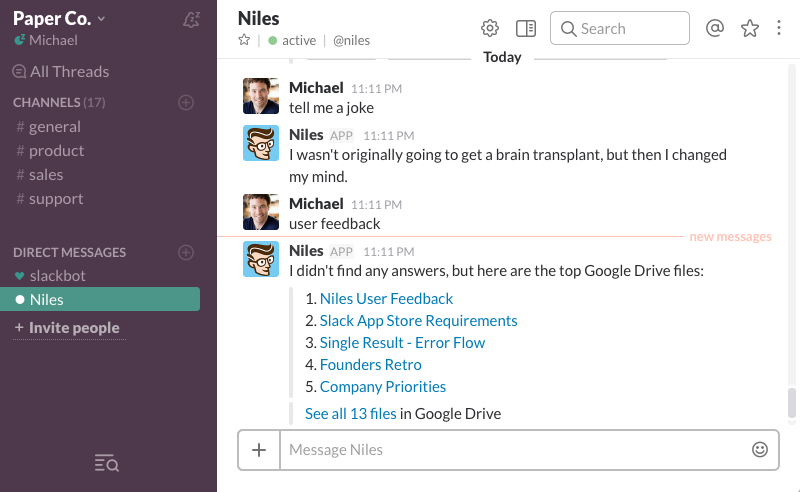Screen dimensions: 800x492
Task: Open the #general channel
Action: coord(48,127)
